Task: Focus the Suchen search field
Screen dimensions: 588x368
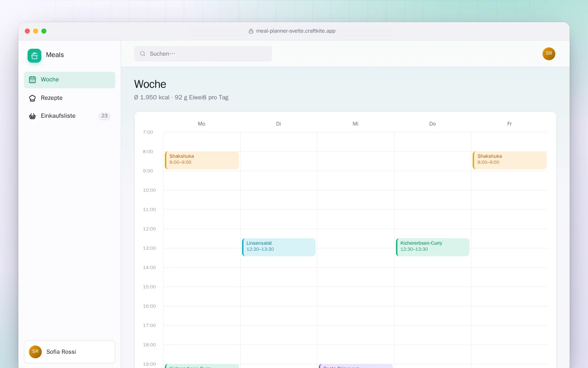Action: pos(203,54)
